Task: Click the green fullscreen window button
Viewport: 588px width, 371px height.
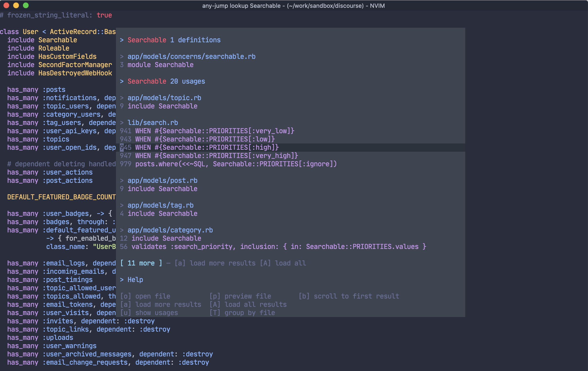Action: click(x=26, y=5)
